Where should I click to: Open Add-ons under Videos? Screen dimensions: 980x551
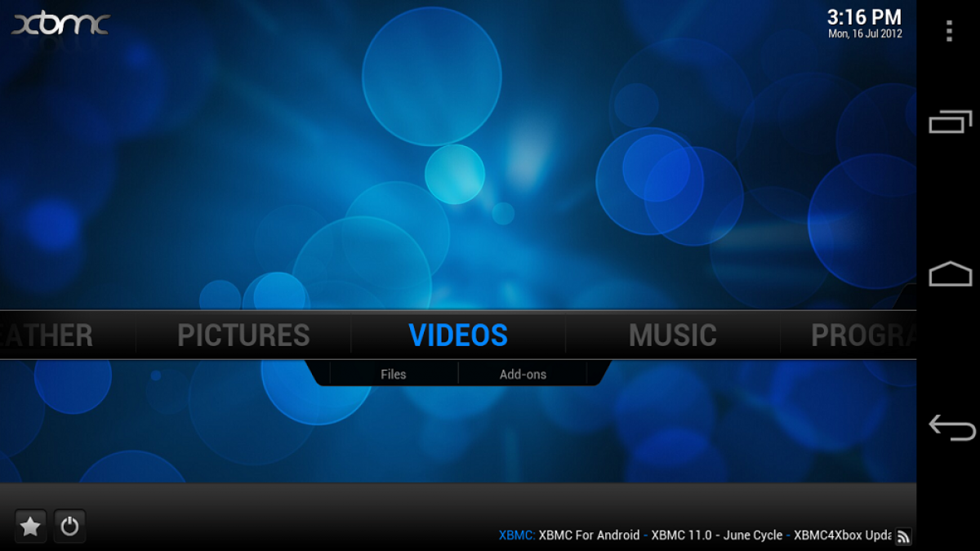point(523,375)
